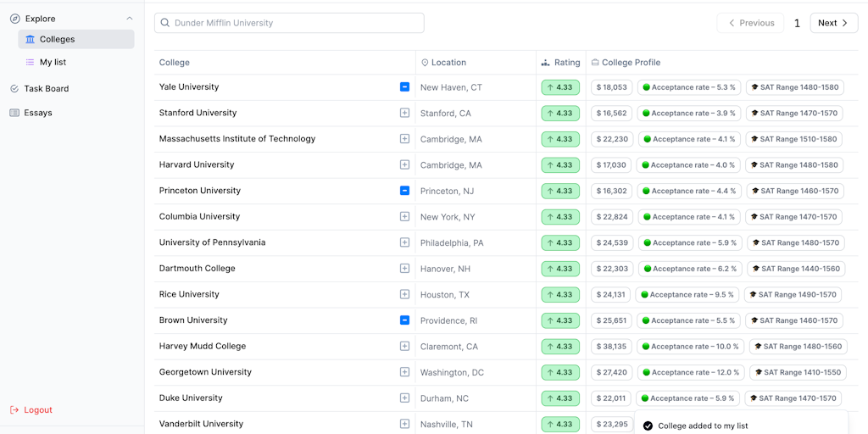
Task: Click Georgetown University's 4.33 rating badge
Action: (560, 372)
